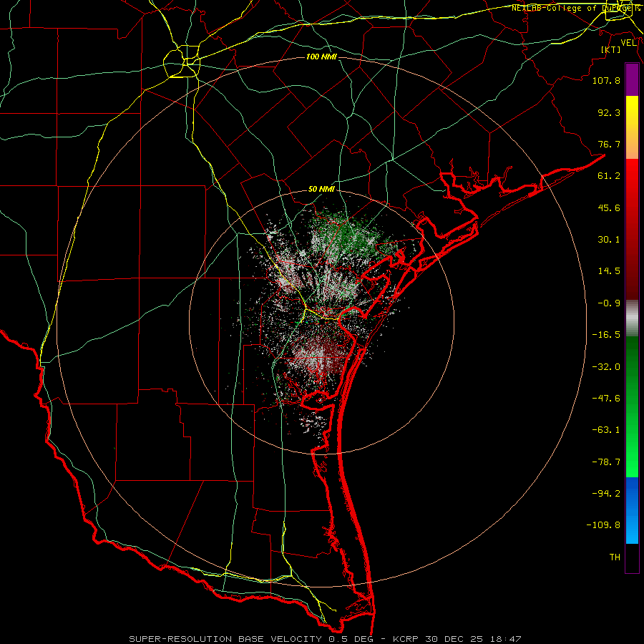The image size is (644, 644).
Task: Click the 30.1 legend value
Action: (609, 240)
